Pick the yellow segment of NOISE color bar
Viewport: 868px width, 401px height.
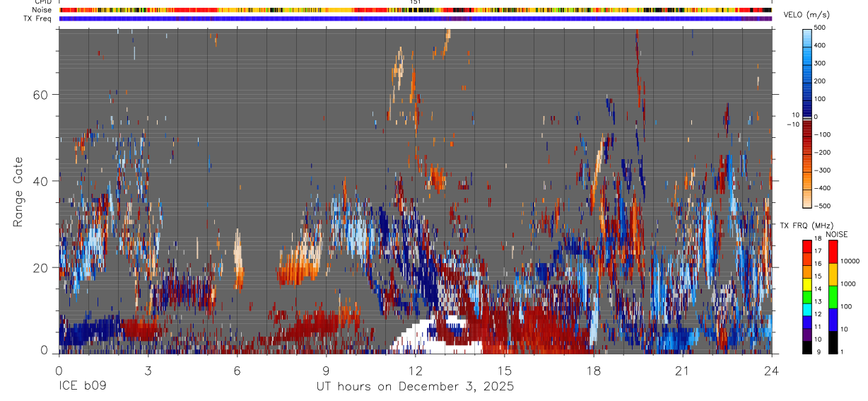(x=833, y=274)
